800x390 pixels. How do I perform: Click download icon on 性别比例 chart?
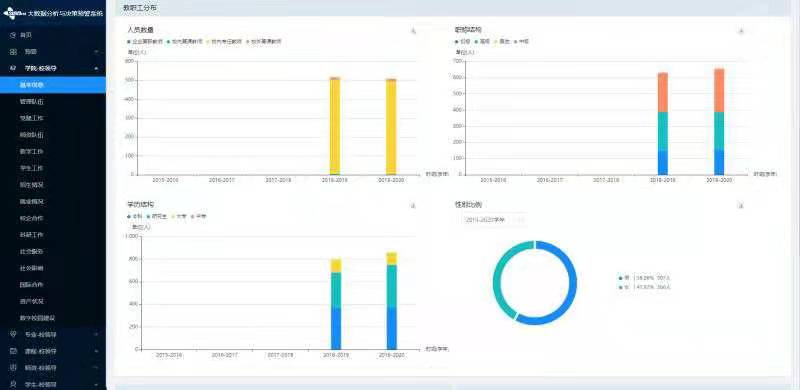741,205
